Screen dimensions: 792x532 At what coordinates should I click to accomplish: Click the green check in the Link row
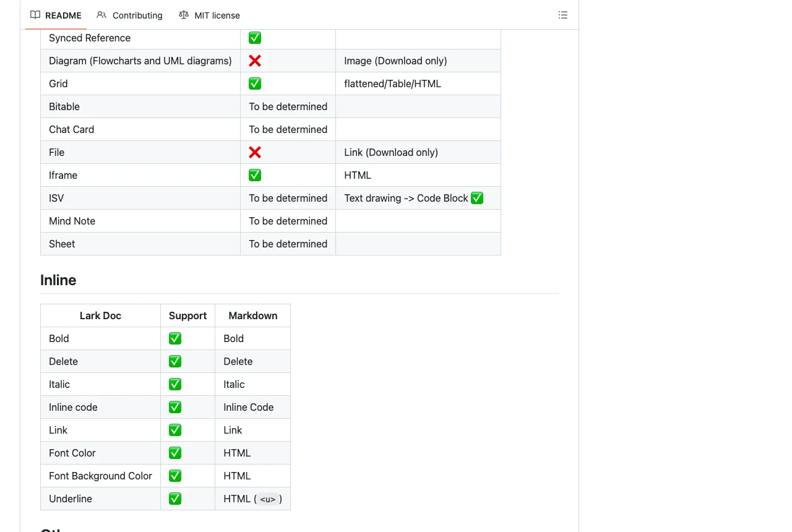click(175, 430)
